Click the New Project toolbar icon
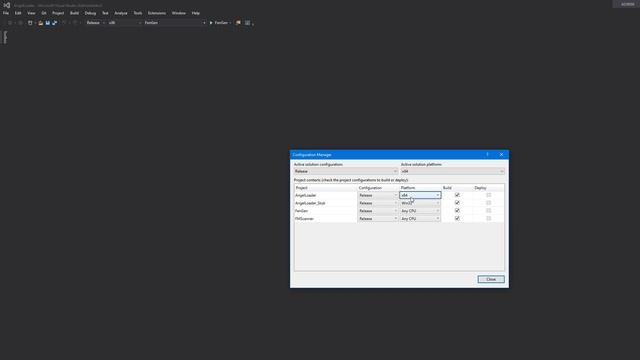 point(30,23)
